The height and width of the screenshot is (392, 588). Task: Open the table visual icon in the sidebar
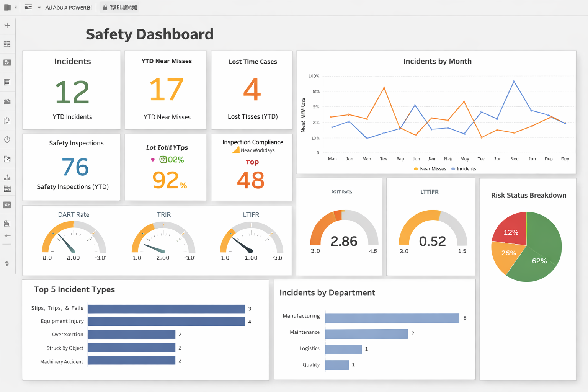(7, 44)
